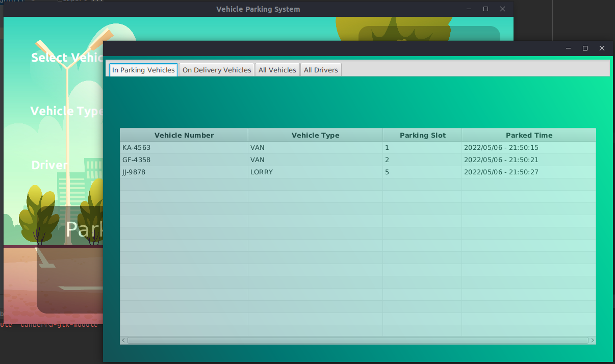Screen dimensions: 615x364
Task: Select the JJ-9878 LORRY row
Action: click(x=184, y=172)
